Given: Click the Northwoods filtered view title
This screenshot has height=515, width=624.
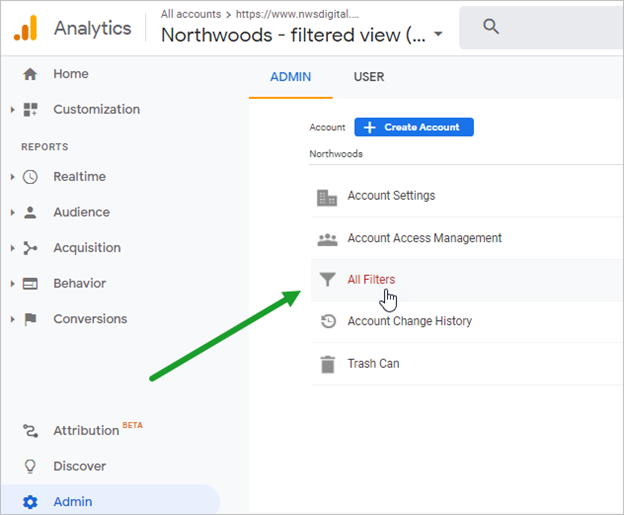Looking at the screenshot, I should 293,35.
